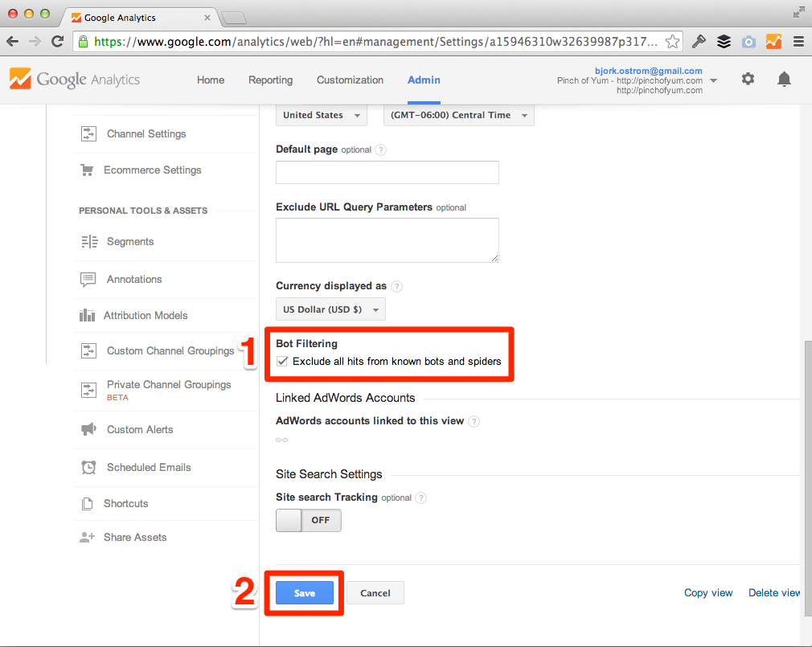Click the browser back arrow
This screenshot has width=812, height=647.
click(12, 42)
